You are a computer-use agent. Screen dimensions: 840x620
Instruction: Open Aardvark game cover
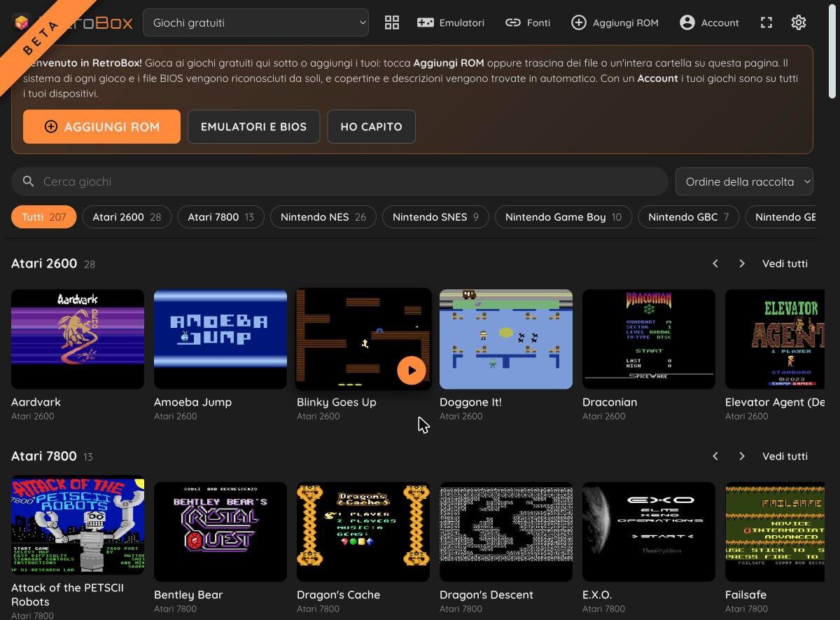click(78, 339)
